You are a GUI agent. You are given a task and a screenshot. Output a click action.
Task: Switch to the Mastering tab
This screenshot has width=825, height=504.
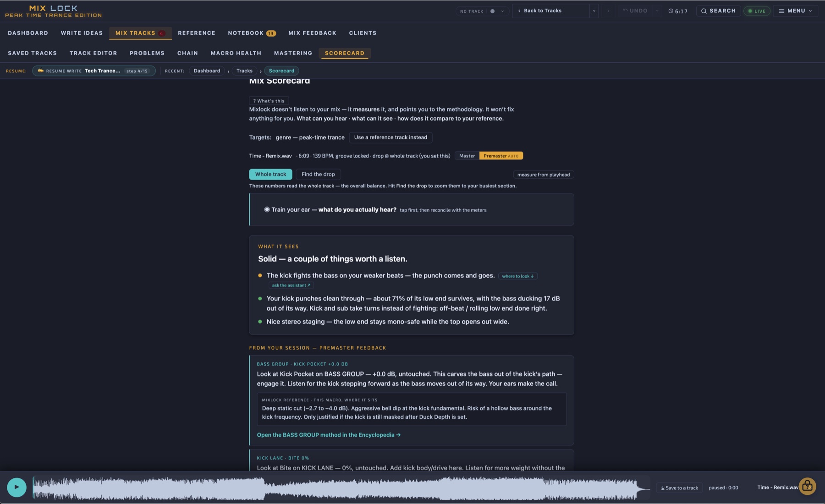pyautogui.click(x=293, y=53)
